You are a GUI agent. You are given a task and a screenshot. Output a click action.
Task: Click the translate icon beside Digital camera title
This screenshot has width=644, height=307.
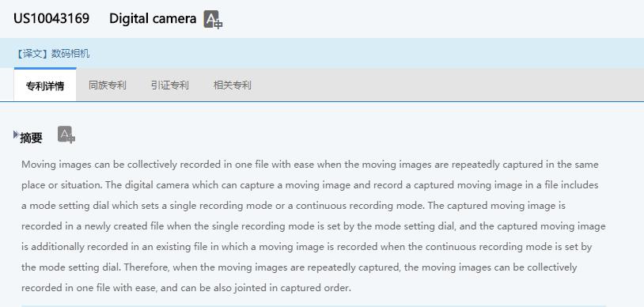point(213,19)
